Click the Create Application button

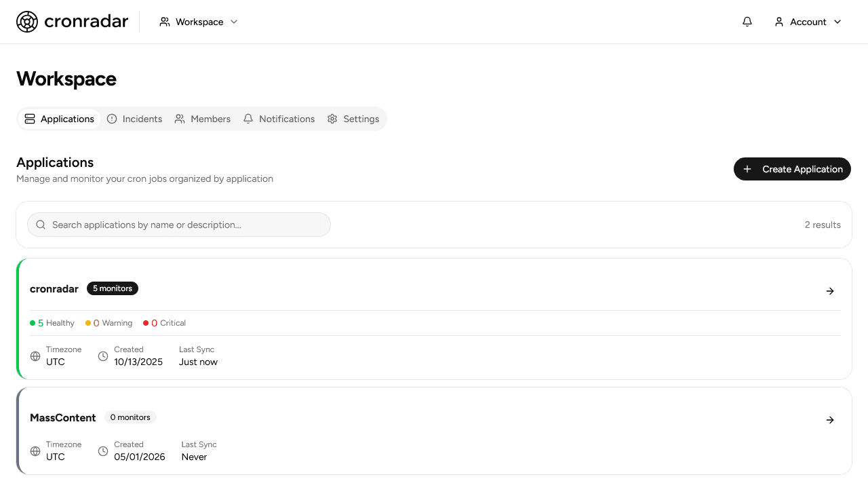click(x=792, y=169)
